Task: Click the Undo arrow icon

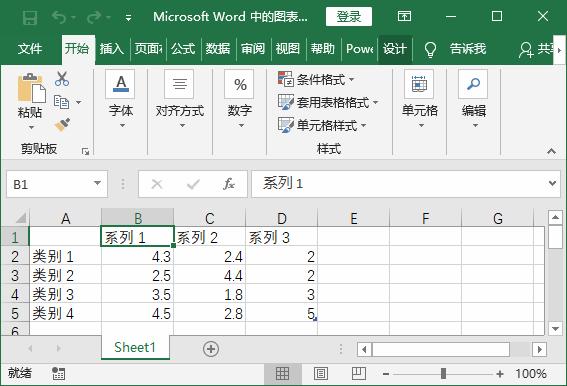Action: 59,17
